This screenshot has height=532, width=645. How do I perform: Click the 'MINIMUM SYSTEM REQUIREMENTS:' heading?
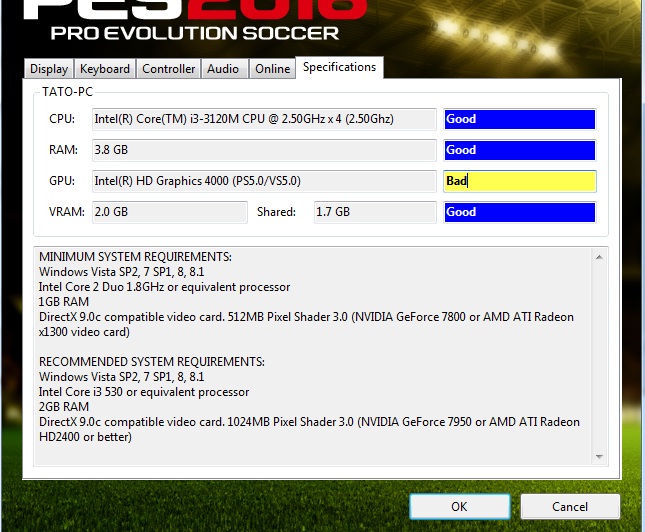coord(135,257)
